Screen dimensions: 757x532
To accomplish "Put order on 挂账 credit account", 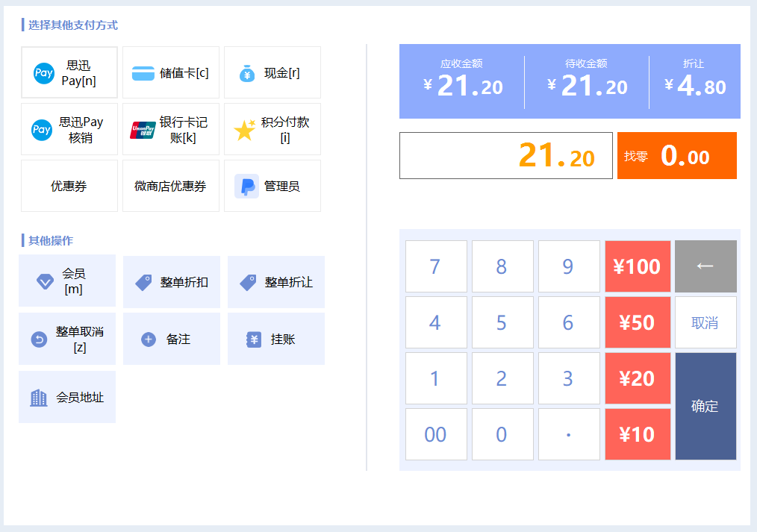I will tap(276, 339).
